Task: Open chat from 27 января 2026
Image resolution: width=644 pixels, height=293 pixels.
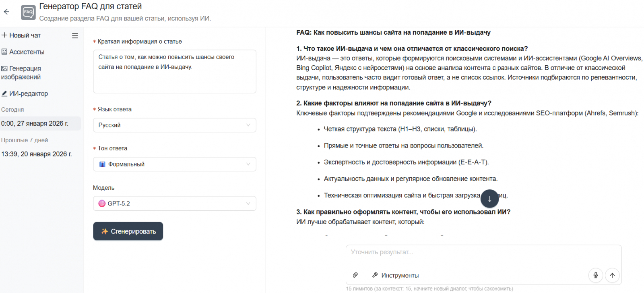Action: click(x=35, y=124)
